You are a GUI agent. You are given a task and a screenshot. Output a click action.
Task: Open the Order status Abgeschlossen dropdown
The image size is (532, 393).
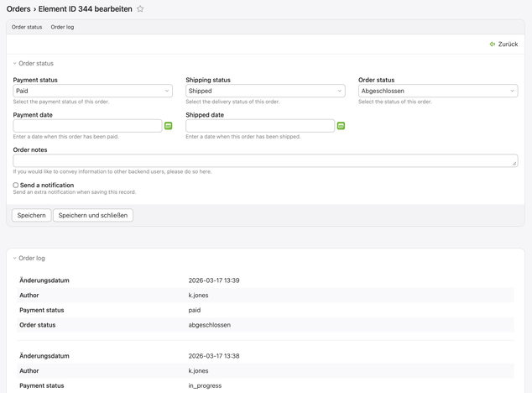[437, 91]
